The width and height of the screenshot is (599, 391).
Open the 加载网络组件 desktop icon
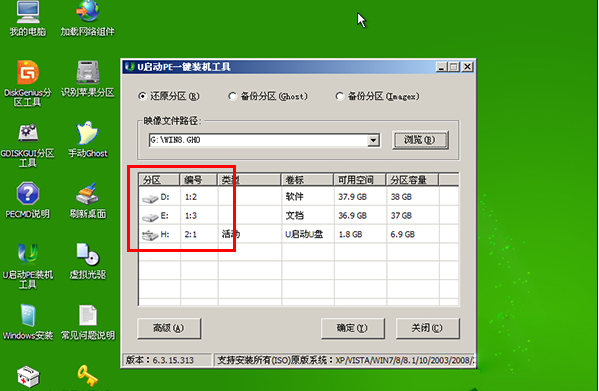point(87,18)
